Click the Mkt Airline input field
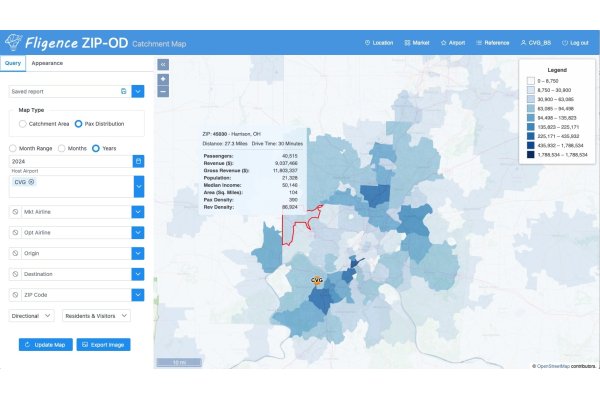 76,212
